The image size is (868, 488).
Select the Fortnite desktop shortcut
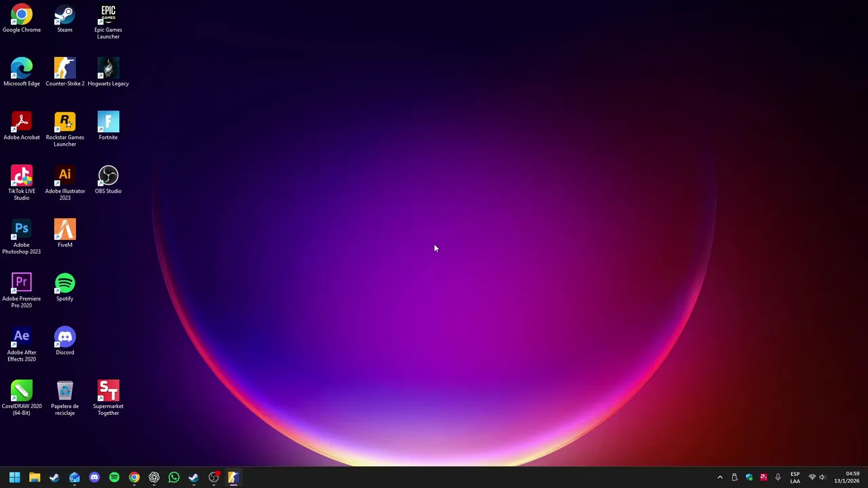coord(108,126)
